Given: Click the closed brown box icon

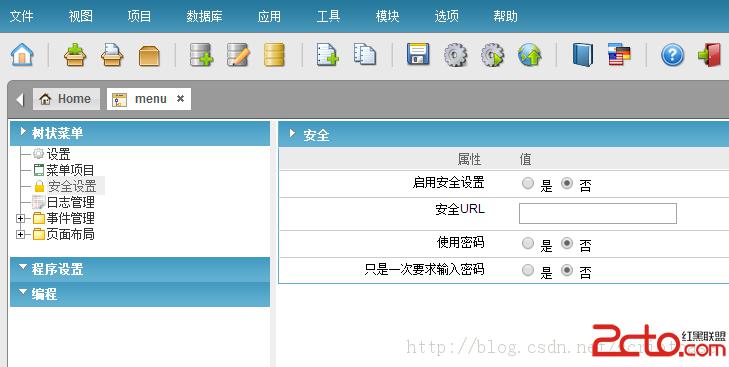Looking at the screenshot, I should (x=149, y=55).
